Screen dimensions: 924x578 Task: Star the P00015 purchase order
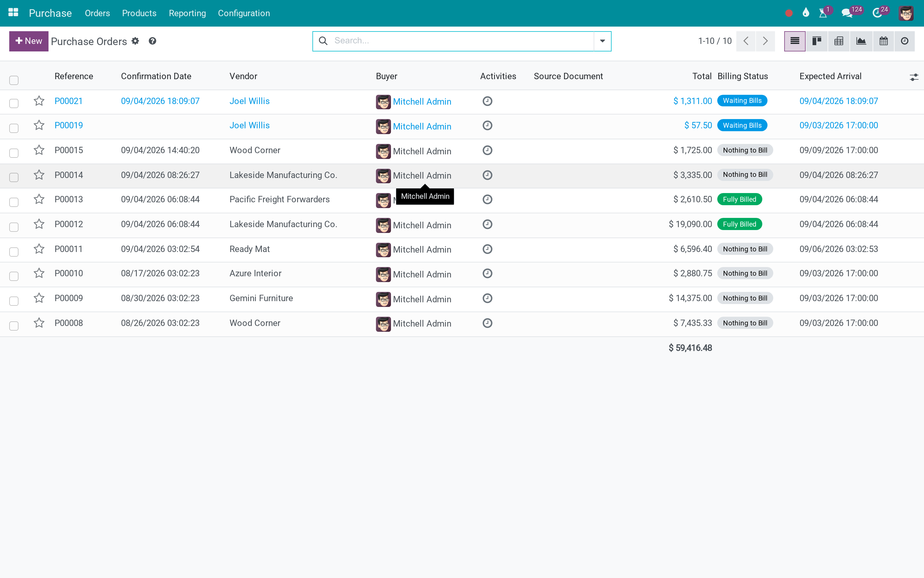39,150
